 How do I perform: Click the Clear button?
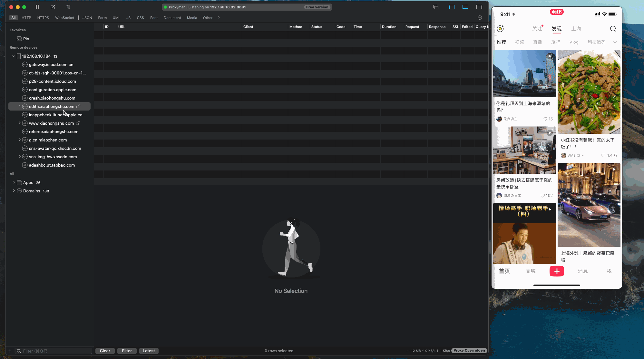tap(105, 351)
